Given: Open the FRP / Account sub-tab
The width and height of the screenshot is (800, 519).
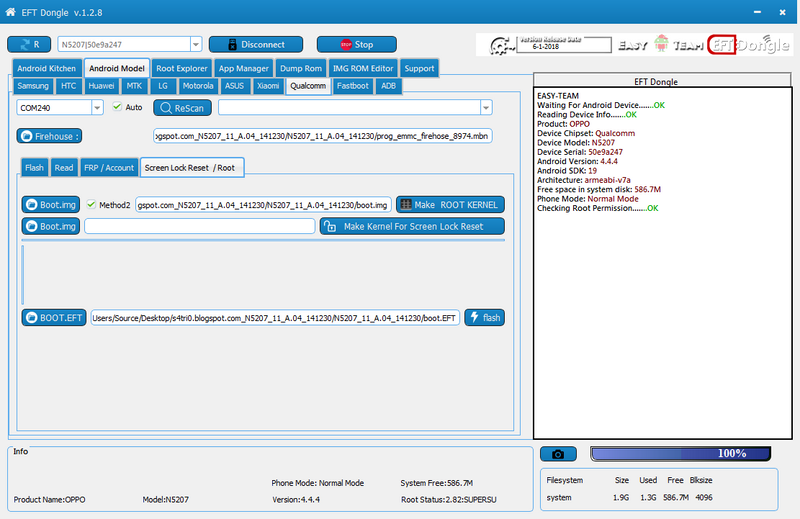Looking at the screenshot, I should (x=109, y=167).
